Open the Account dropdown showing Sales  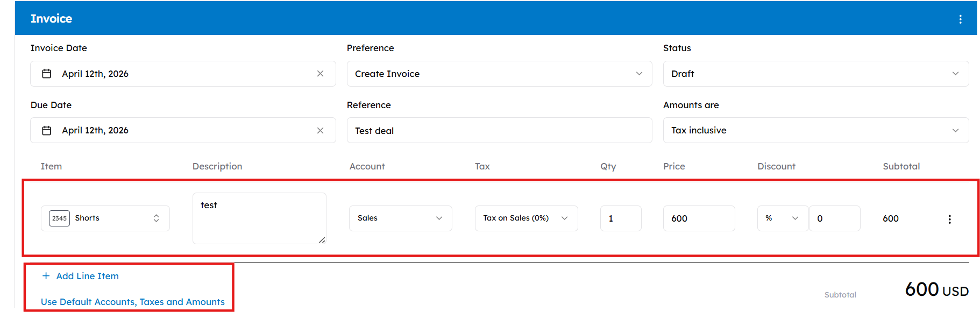click(x=400, y=218)
